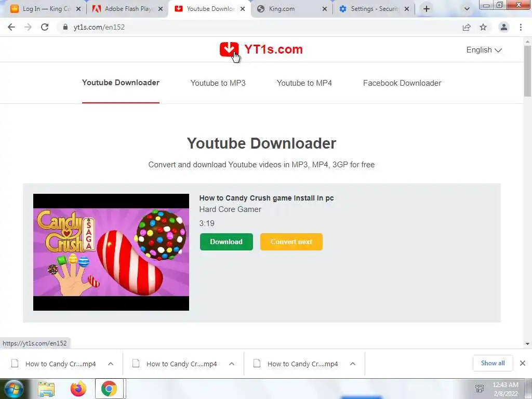Open the English language dropdown
Screen dimensions: 532x399
pos(484,50)
